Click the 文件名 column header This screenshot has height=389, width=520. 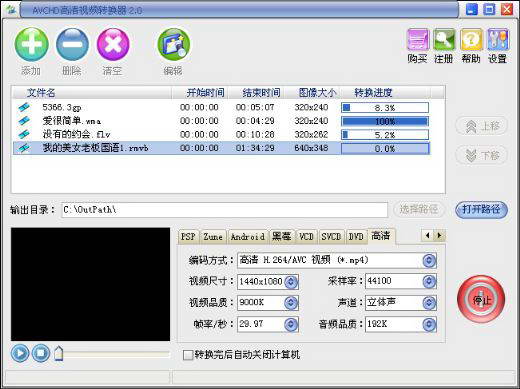tap(91, 92)
